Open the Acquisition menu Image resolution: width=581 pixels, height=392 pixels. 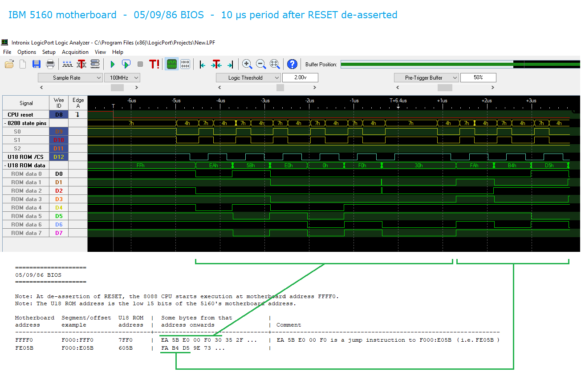point(75,52)
